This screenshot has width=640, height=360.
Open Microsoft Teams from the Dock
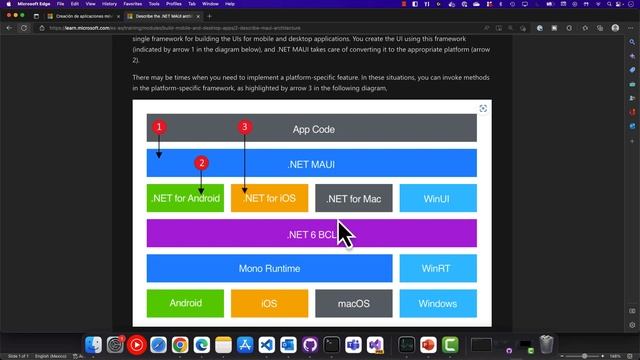tap(353, 345)
